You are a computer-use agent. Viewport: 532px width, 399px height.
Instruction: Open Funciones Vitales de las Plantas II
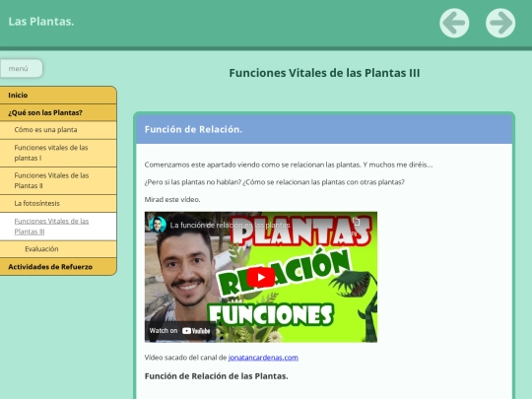click(58, 181)
